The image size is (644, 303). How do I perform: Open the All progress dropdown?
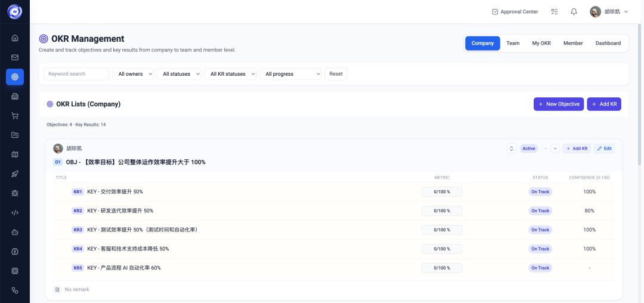pyautogui.click(x=290, y=74)
